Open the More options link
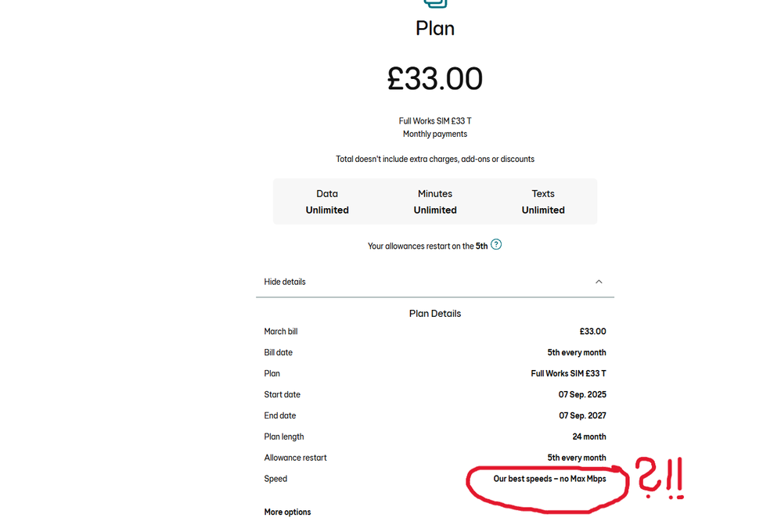 point(287,512)
